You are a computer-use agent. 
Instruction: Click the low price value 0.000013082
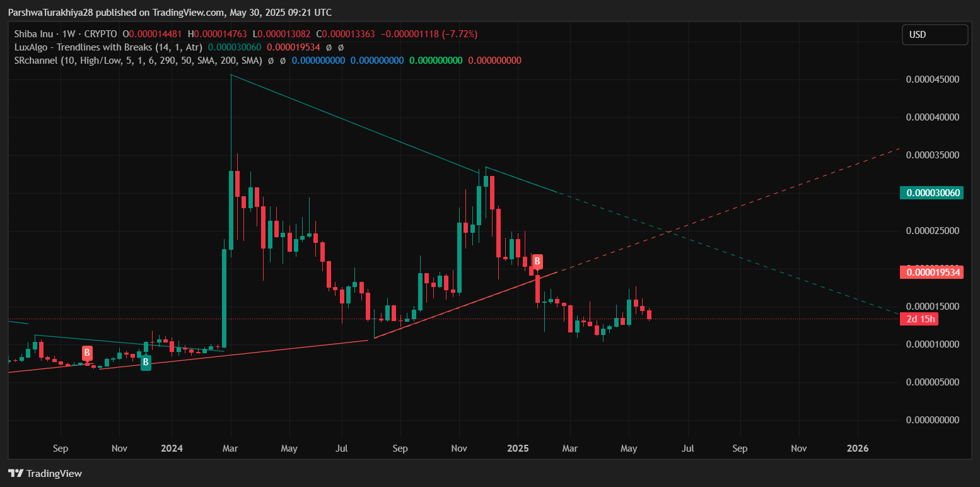click(284, 34)
